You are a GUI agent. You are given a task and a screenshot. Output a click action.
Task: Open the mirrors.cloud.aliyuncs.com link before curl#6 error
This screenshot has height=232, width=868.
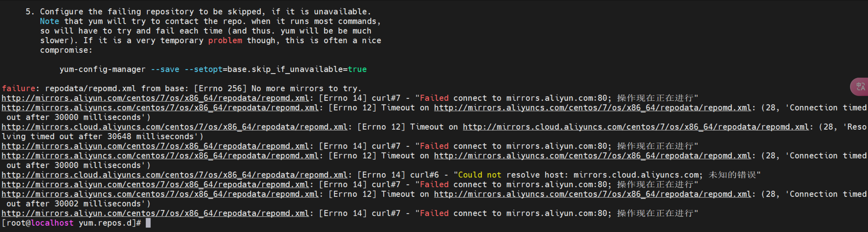(175, 175)
